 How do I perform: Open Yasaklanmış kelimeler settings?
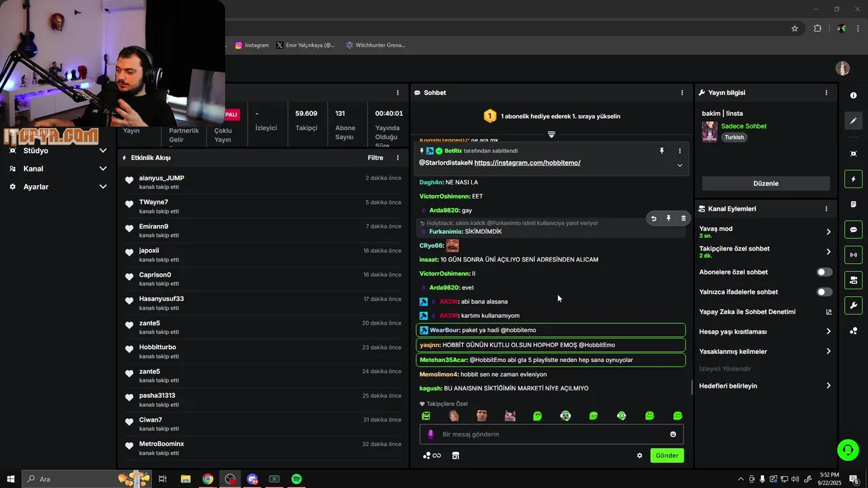coord(764,352)
